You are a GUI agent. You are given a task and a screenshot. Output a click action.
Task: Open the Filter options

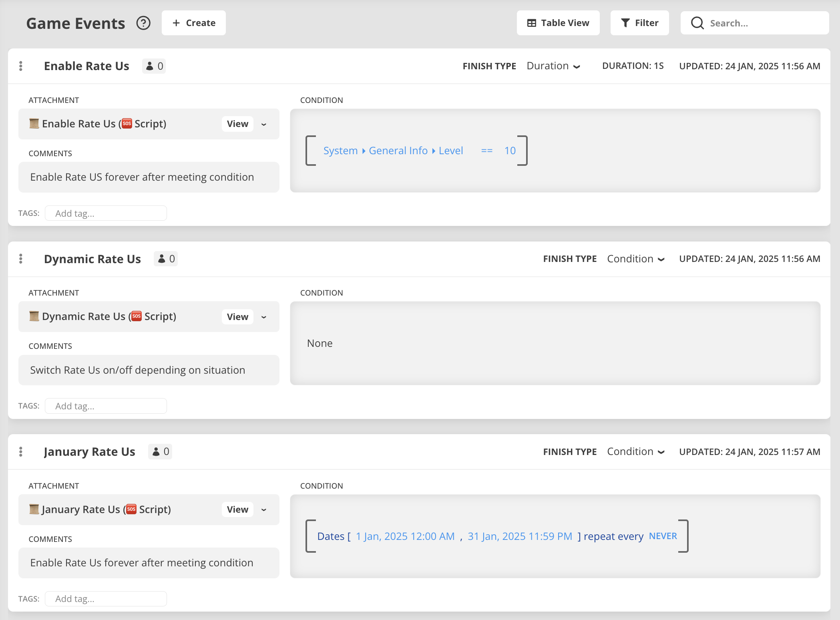[639, 23]
